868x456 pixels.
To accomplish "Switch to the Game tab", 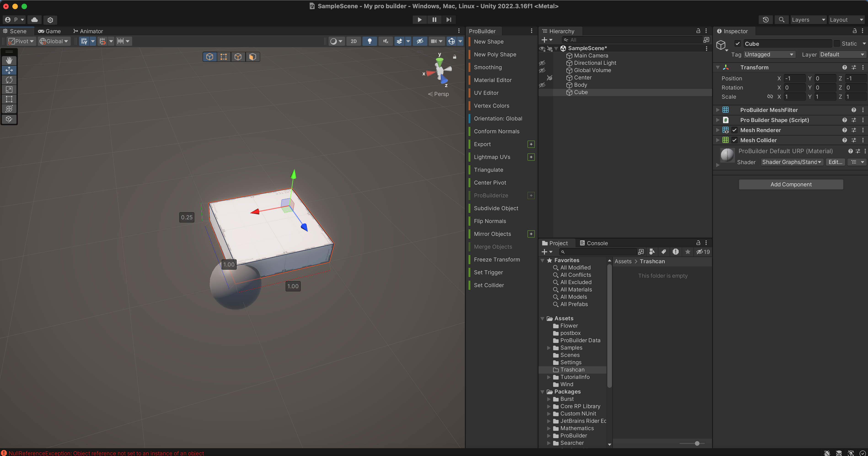I will point(50,31).
